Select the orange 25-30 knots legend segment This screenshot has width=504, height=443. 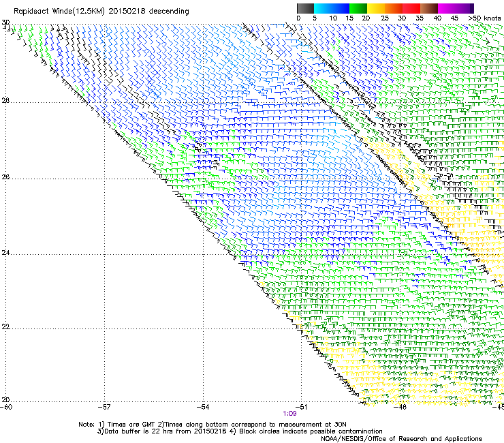click(394, 8)
